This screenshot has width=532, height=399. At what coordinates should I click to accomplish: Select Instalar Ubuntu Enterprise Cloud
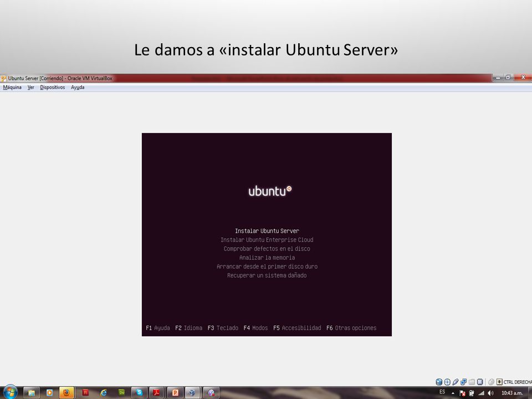[x=267, y=239]
